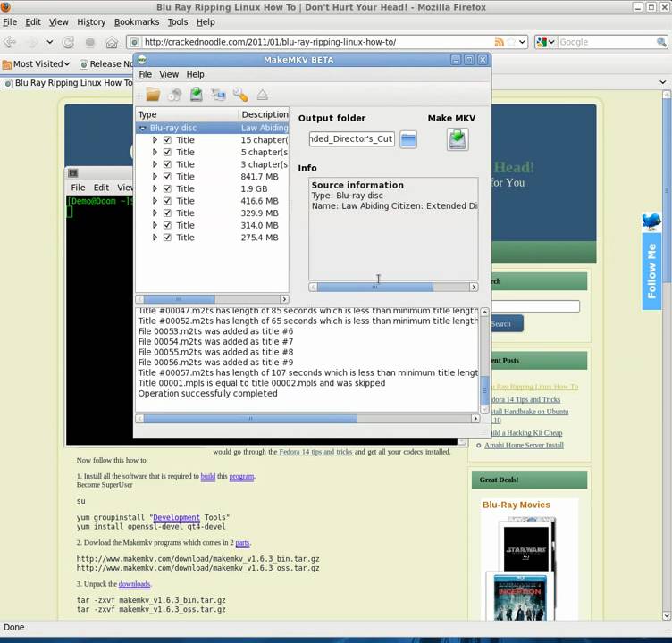Click the blog Search button

pos(506,324)
